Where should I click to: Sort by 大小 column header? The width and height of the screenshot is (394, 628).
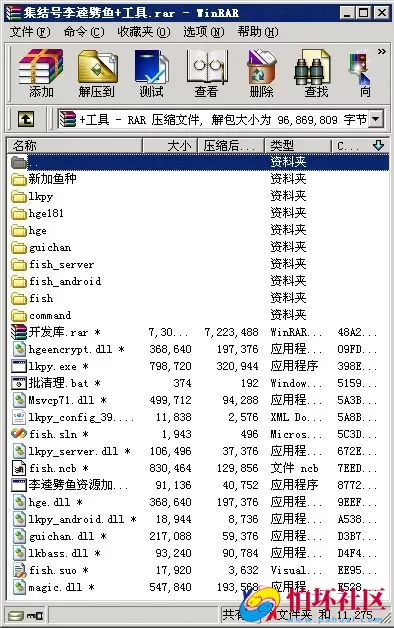click(x=170, y=145)
